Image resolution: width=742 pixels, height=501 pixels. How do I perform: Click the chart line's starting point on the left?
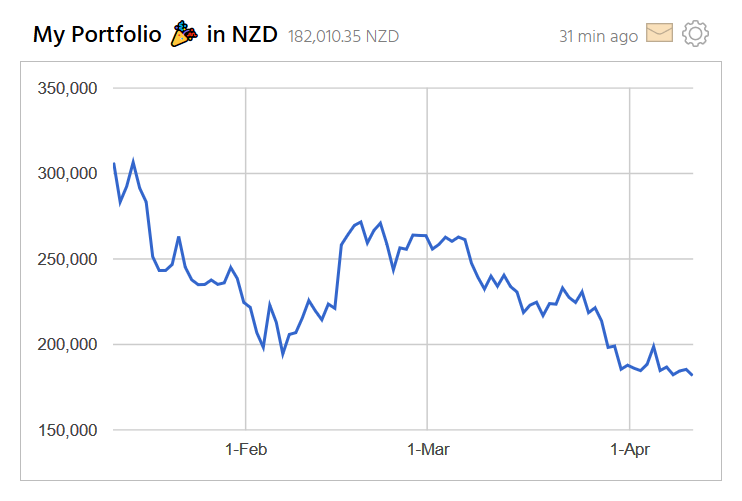click(114, 163)
